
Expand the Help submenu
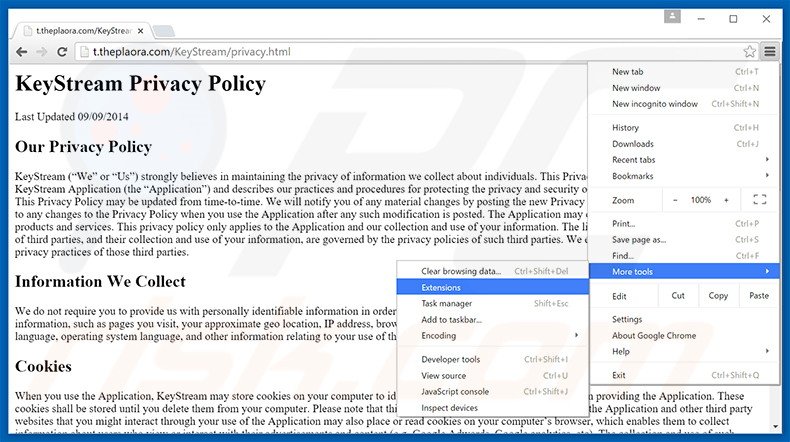tap(684, 351)
